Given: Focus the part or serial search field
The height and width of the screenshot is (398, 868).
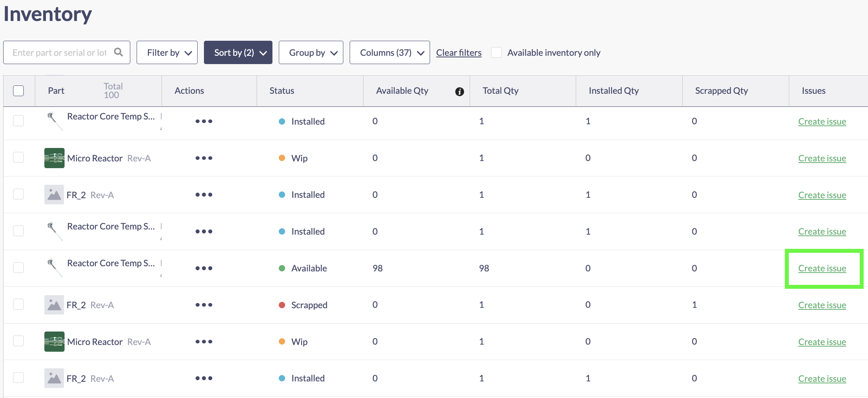Looking at the screenshot, I should point(59,53).
